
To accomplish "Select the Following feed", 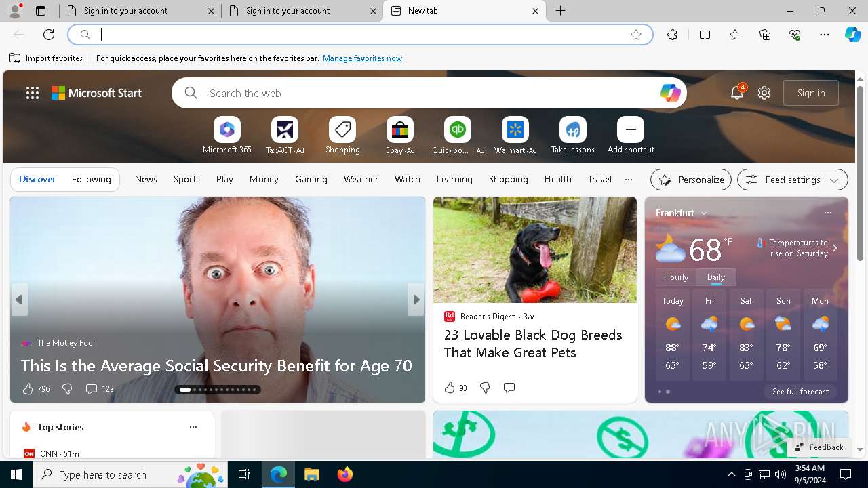I will [x=91, y=180].
